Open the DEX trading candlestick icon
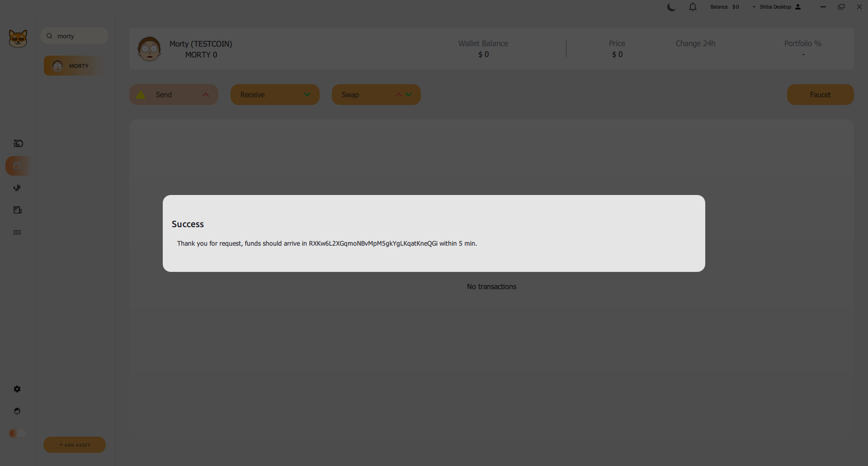The height and width of the screenshot is (466, 868). pos(17,188)
